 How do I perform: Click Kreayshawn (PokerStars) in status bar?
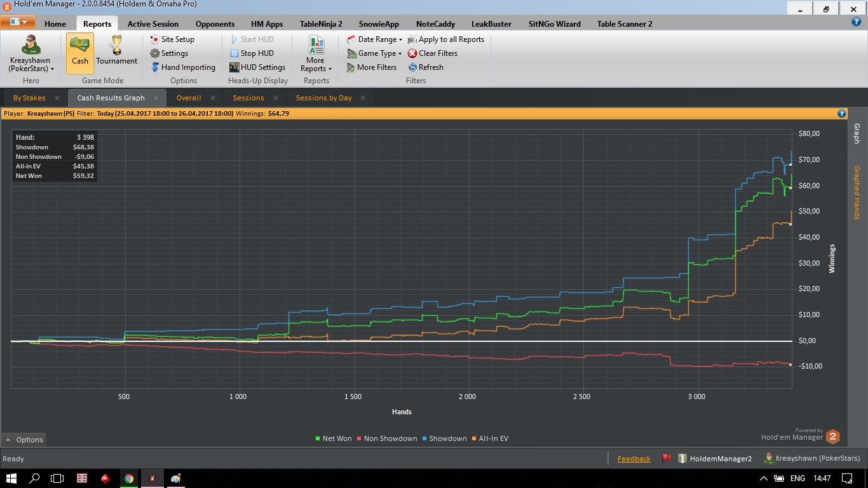click(812, 459)
